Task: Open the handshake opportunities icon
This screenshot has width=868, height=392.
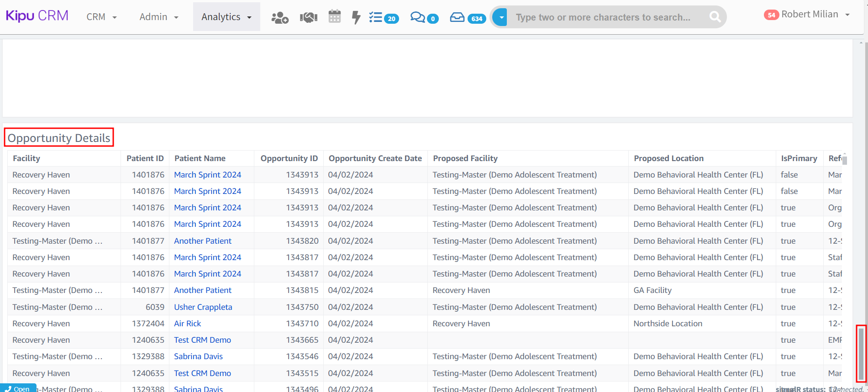Action: (x=308, y=17)
